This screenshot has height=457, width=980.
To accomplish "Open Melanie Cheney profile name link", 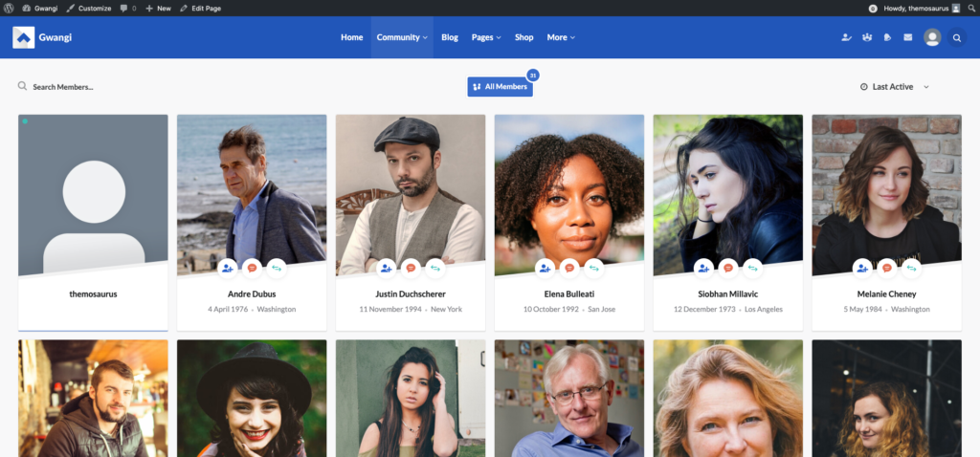I will coord(887,294).
